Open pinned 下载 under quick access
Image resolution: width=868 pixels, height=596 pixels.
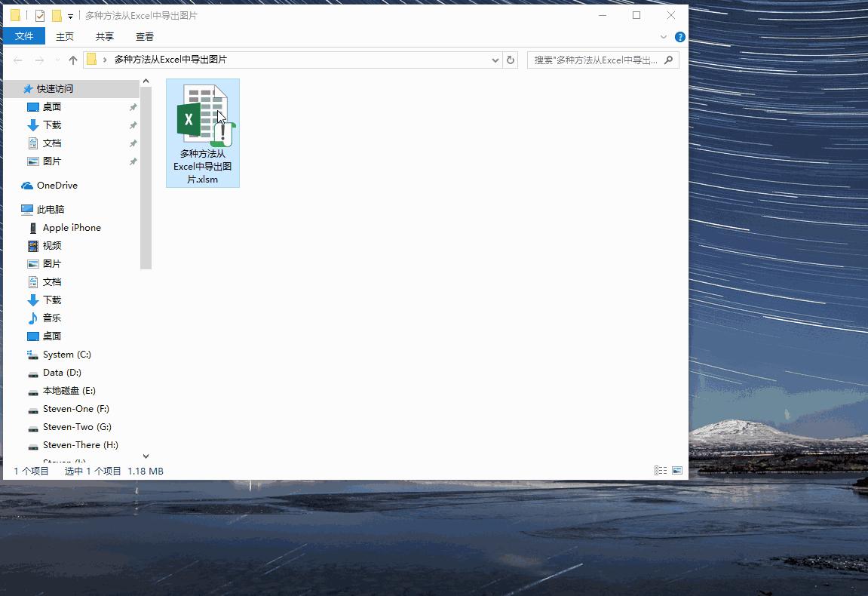(x=52, y=125)
